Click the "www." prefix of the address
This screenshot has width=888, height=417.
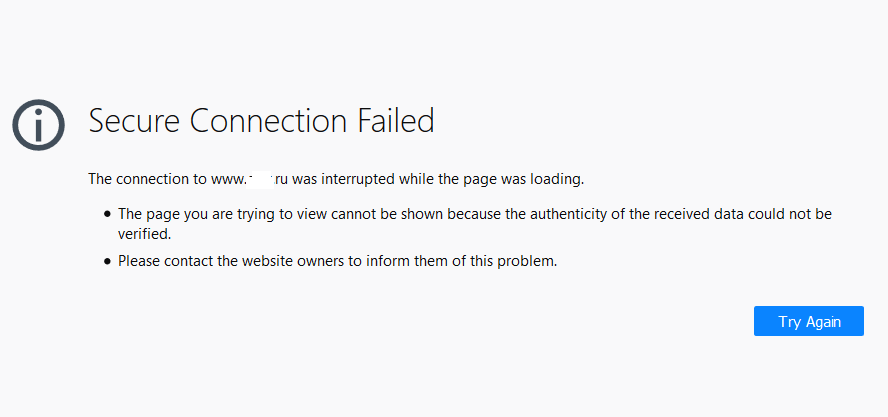[x=227, y=180]
